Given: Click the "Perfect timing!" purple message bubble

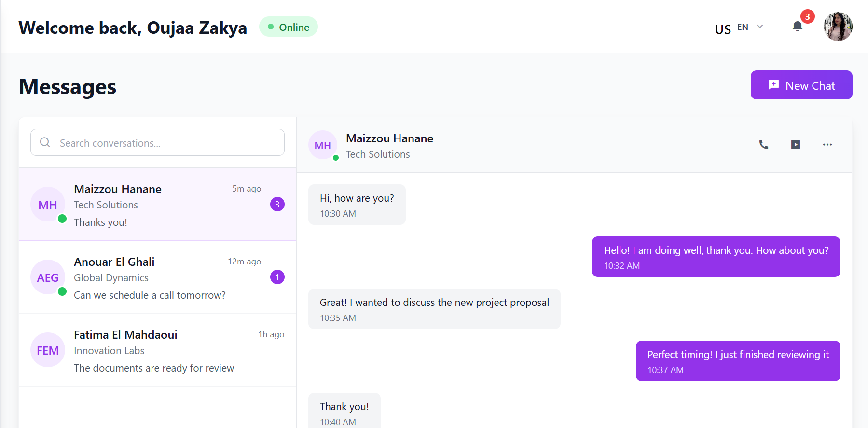Looking at the screenshot, I should point(737,360).
